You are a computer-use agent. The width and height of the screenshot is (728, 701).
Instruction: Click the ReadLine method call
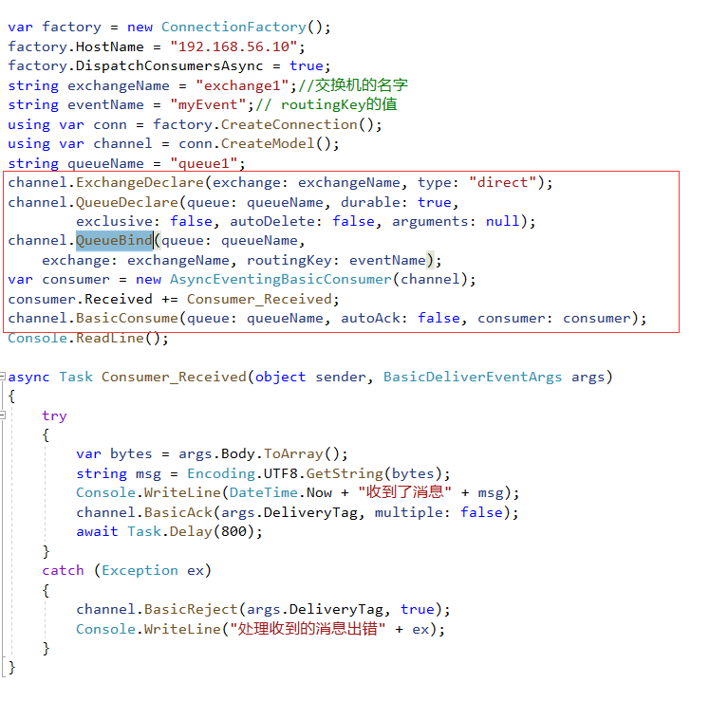[x=110, y=338]
